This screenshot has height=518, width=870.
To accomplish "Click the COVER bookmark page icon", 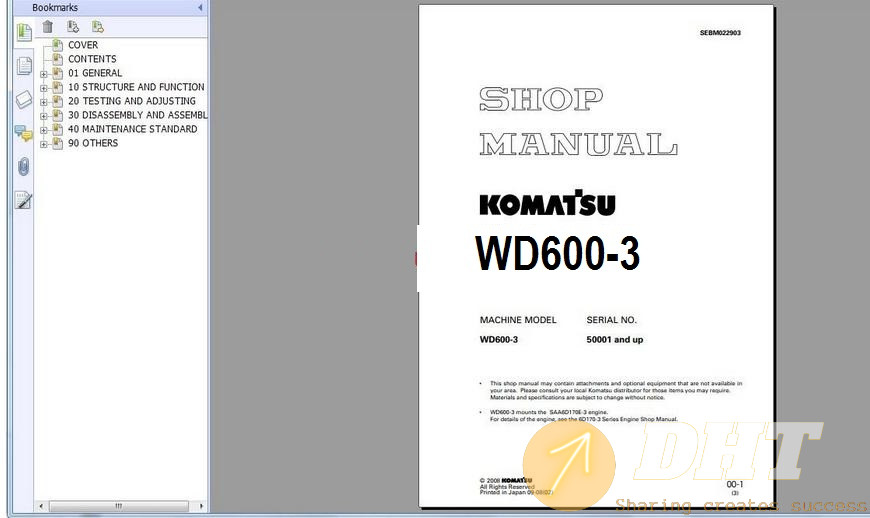I will click(x=57, y=44).
